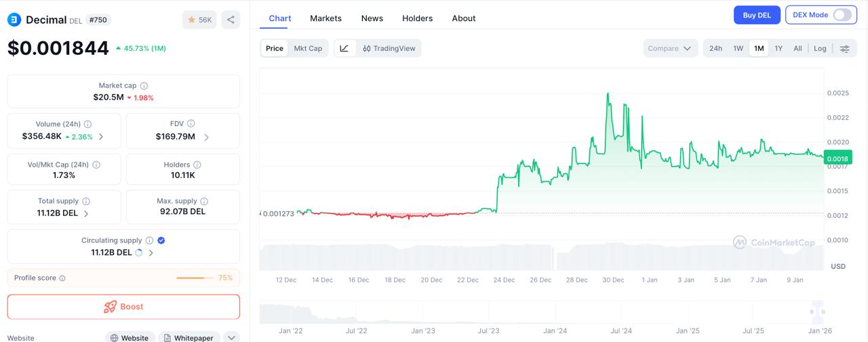Toggle DEX Mode switch
868x342 pixels.
(842, 15)
